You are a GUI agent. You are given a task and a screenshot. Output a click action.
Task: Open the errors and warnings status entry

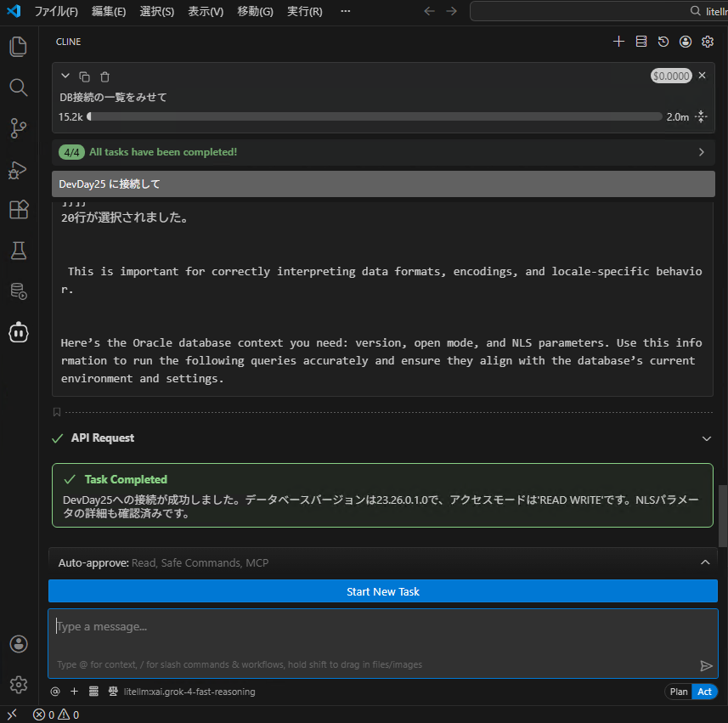point(56,715)
